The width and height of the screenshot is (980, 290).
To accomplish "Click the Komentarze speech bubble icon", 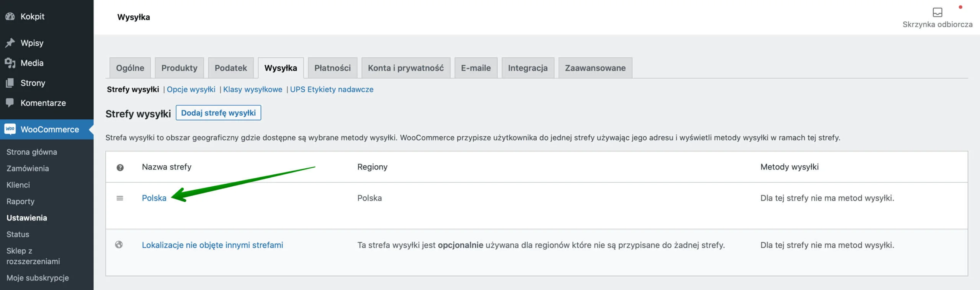I will click(10, 103).
